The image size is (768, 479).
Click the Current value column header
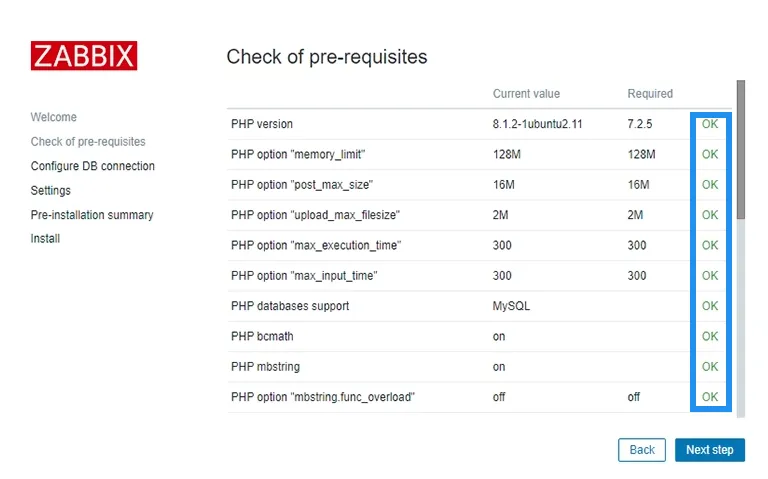(526, 94)
